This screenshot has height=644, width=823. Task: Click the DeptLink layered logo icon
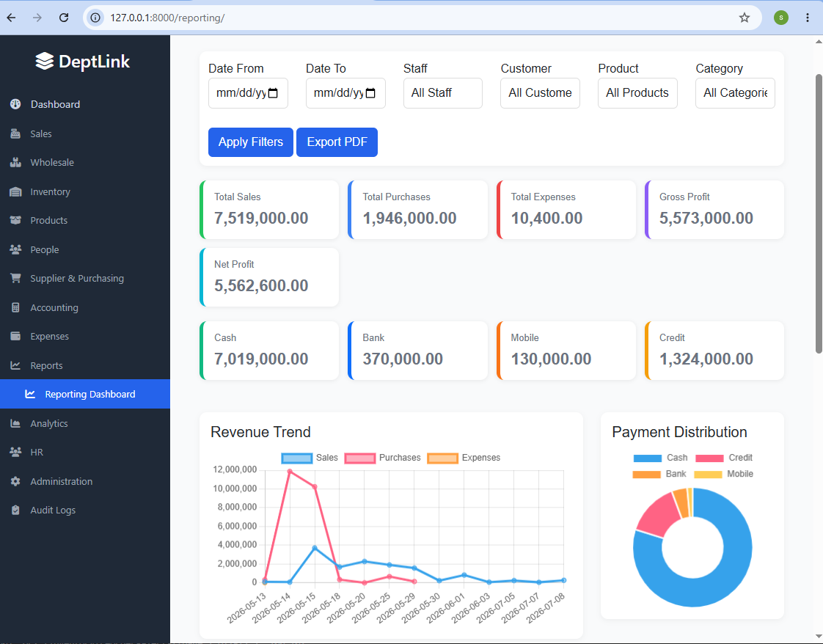point(45,62)
